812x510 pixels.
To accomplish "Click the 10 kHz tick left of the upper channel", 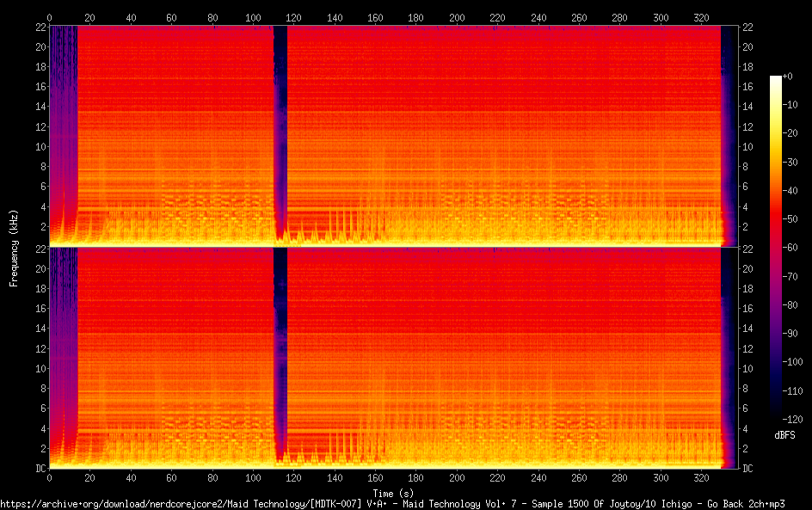I will (x=39, y=146).
